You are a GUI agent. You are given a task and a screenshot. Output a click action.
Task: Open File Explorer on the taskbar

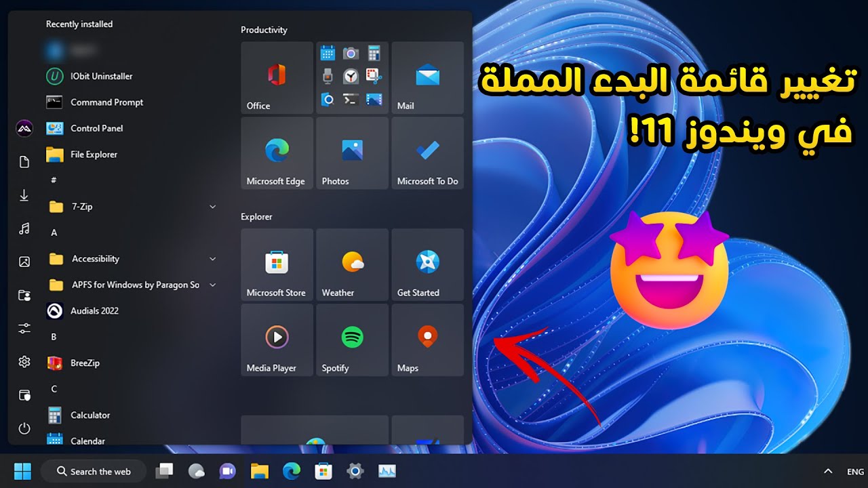click(x=260, y=471)
